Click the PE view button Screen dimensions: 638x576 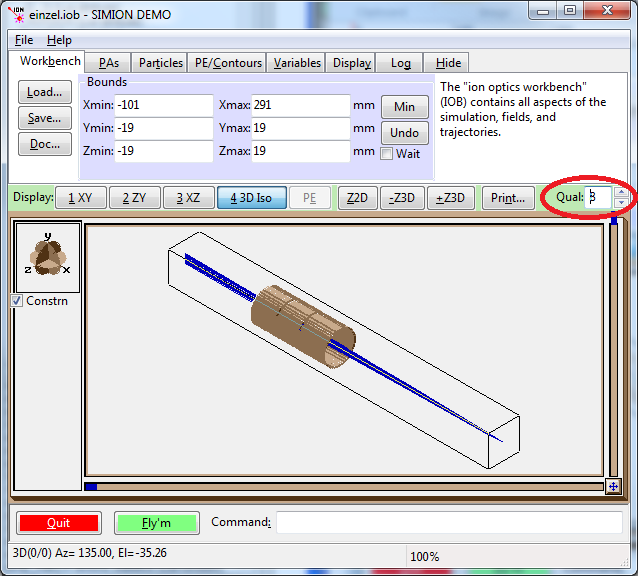tap(310, 198)
